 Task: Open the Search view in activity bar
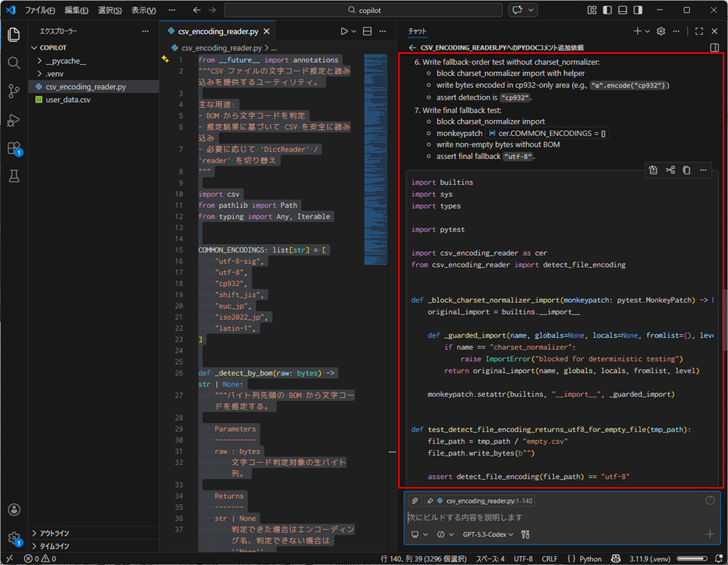coord(14,63)
